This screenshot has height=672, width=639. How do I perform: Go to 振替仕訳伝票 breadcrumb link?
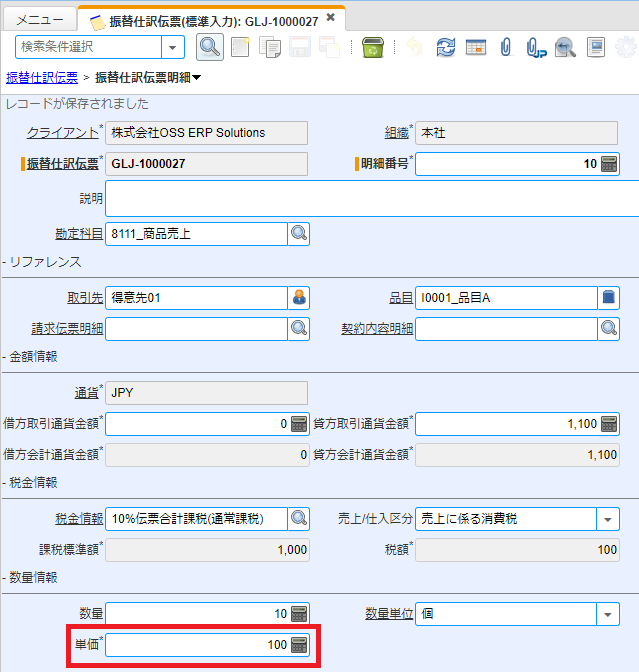42,78
